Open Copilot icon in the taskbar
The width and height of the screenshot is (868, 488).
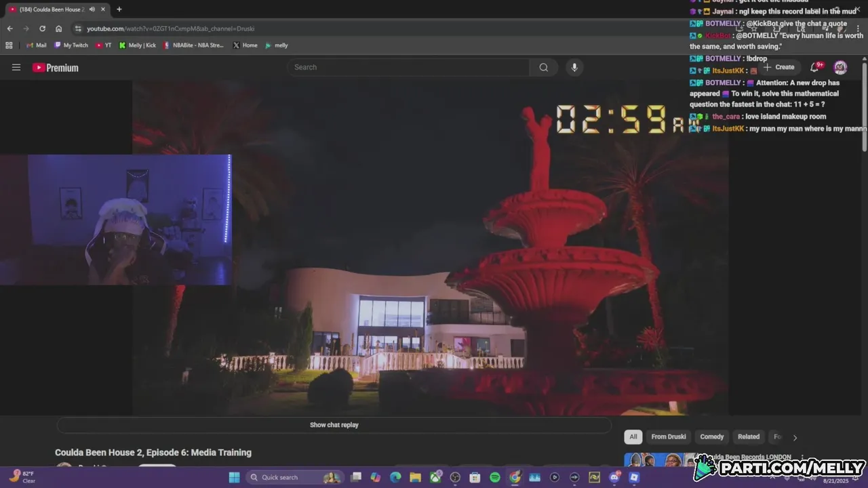[376, 477]
